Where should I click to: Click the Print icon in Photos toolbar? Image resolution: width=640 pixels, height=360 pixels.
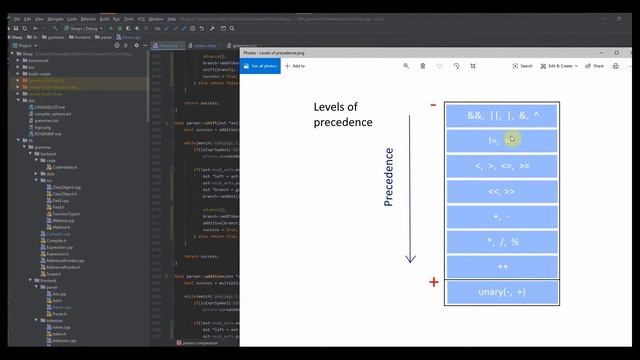(616, 66)
